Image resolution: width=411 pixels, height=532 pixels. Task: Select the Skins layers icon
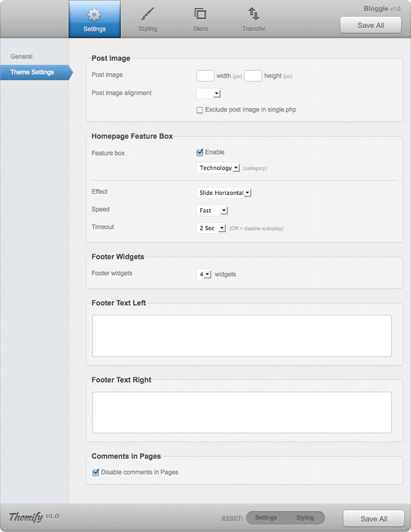click(x=200, y=14)
